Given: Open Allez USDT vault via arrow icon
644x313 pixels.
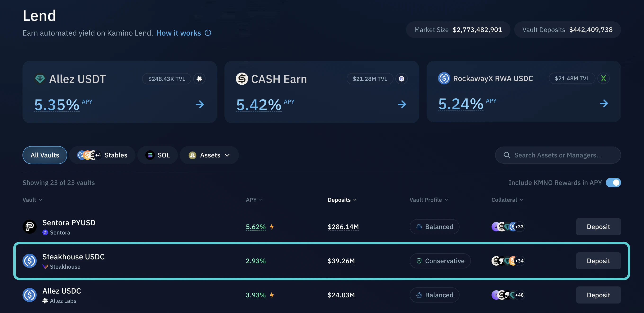Looking at the screenshot, I should (200, 104).
